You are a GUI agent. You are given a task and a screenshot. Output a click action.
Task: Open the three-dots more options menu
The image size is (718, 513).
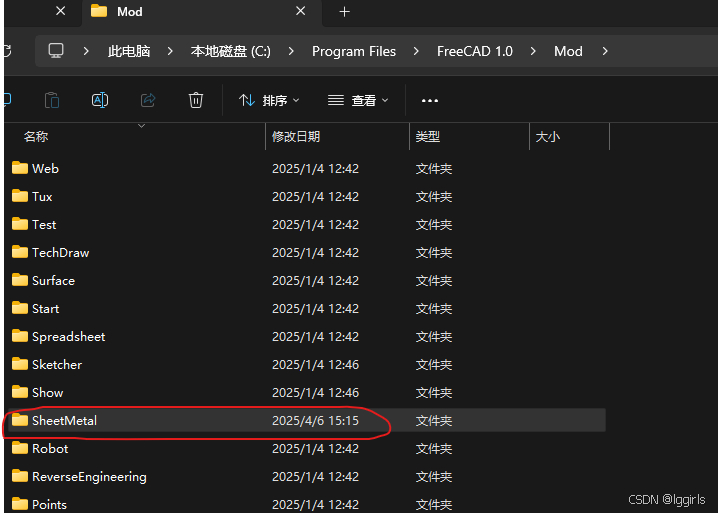click(x=430, y=100)
